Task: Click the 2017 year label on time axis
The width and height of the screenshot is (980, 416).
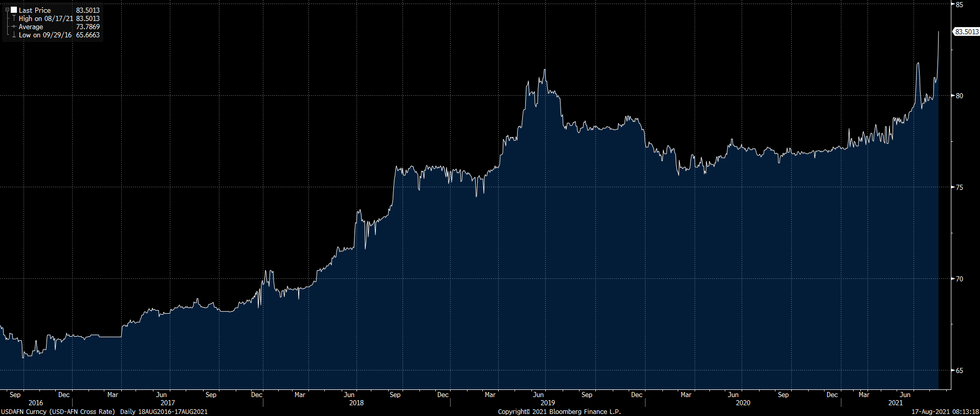Action: [168, 403]
